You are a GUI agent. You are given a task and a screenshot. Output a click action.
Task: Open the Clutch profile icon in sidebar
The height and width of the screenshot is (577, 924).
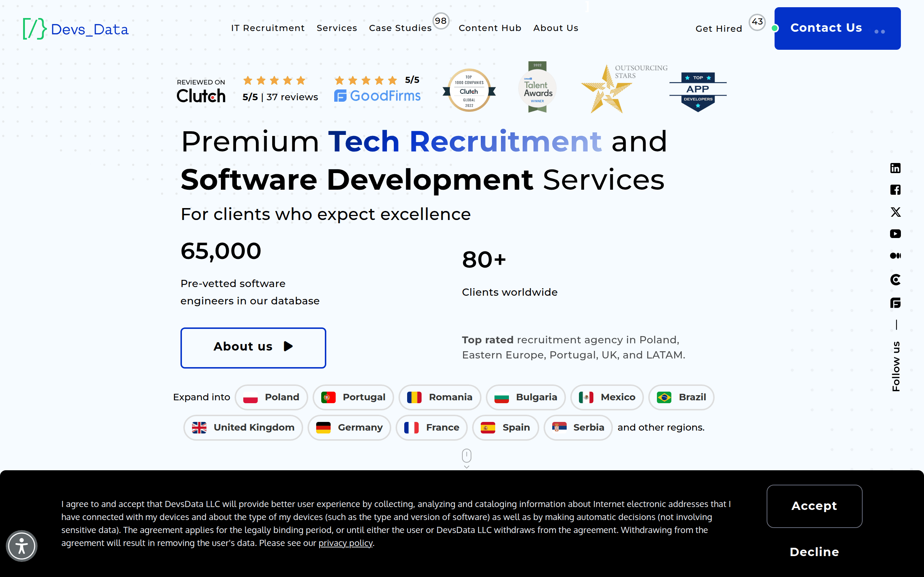[x=895, y=280]
